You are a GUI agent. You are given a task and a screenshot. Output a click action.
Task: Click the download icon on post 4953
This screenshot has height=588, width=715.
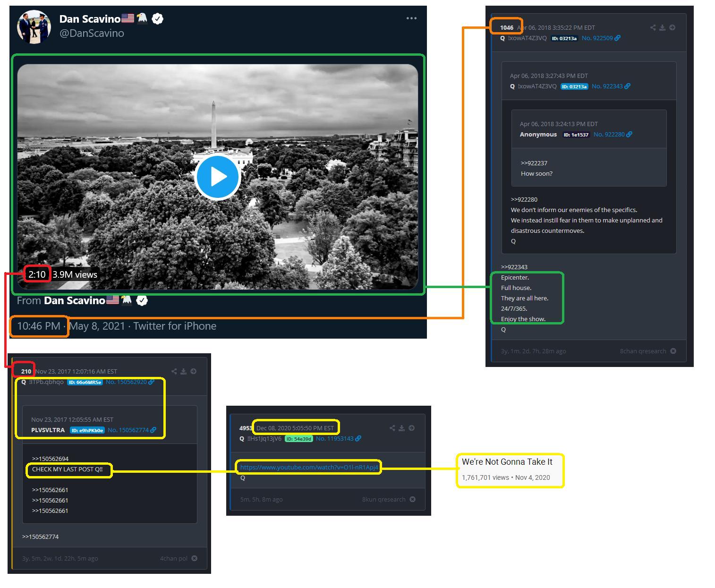pos(402,428)
